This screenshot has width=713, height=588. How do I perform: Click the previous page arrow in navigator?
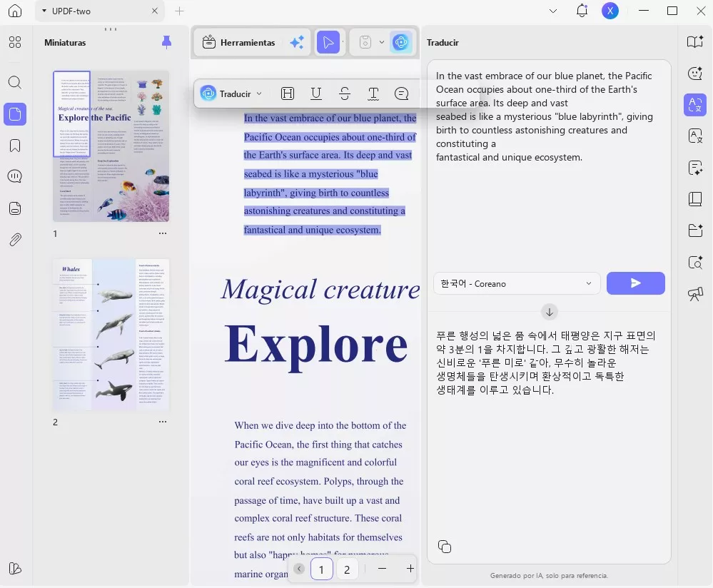click(299, 569)
